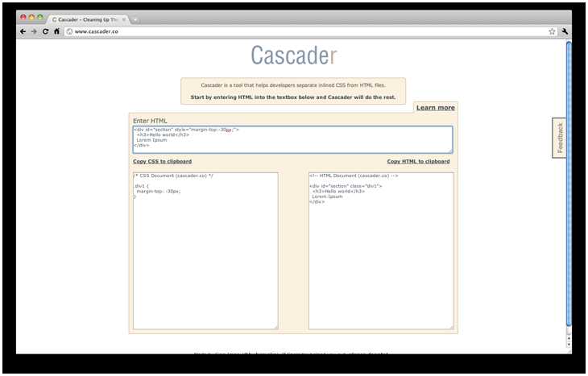
Task: Click the Cascader logo heading
Action: (x=294, y=56)
